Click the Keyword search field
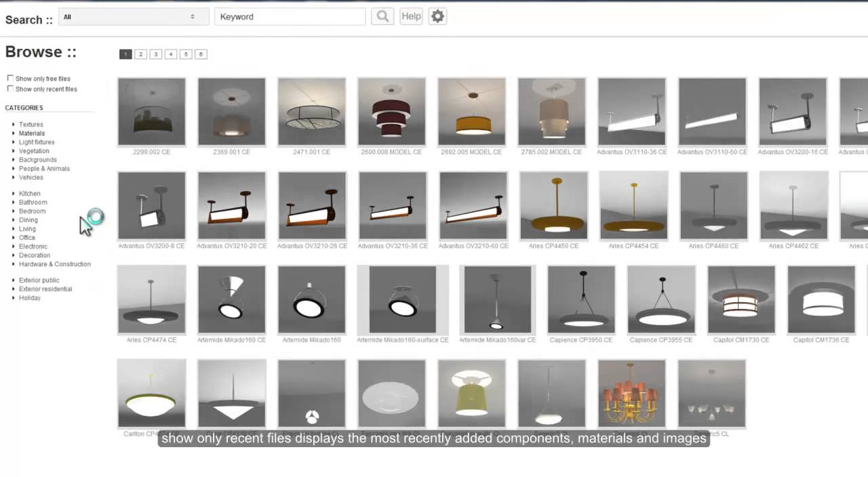 (290, 16)
